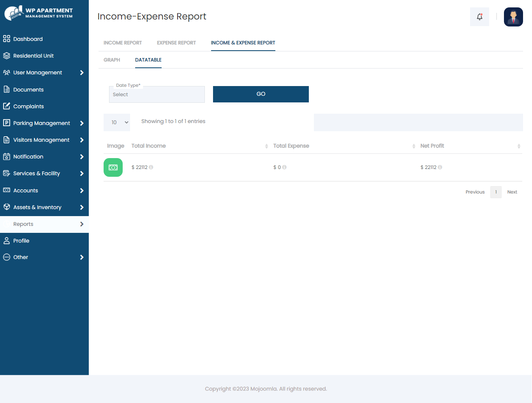532x403 pixels.
Task: Click the $ 0 expense value
Action: pos(277,167)
